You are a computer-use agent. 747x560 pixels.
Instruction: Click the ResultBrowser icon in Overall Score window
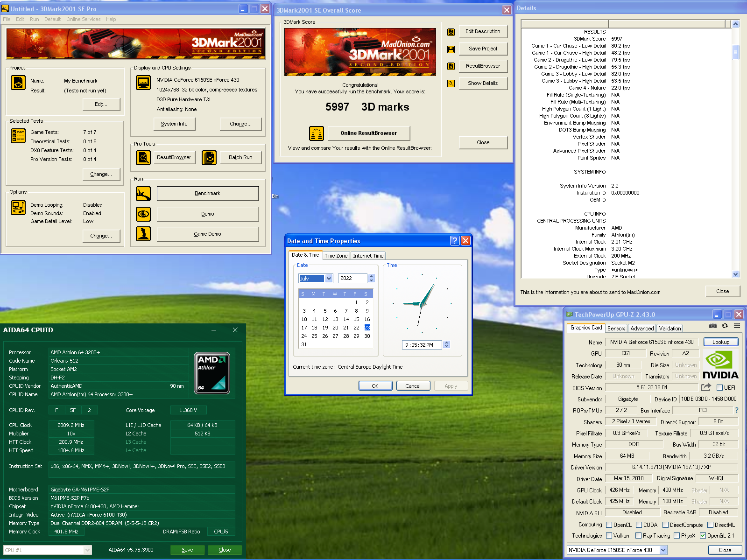(451, 66)
